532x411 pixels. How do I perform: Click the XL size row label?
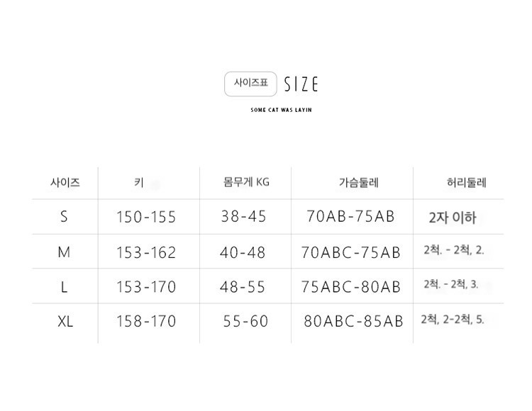(65, 321)
